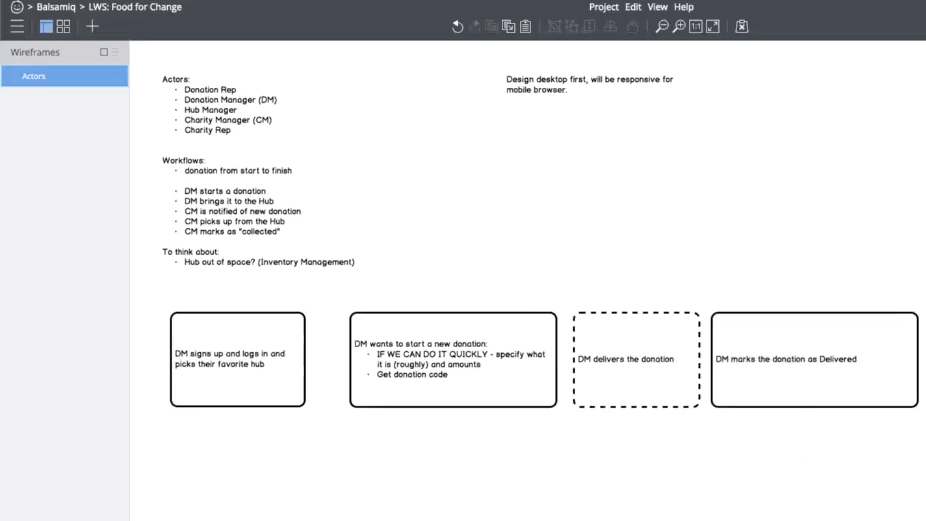Open the Project menu
Screen dimensions: 926x521
(x=603, y=7)
